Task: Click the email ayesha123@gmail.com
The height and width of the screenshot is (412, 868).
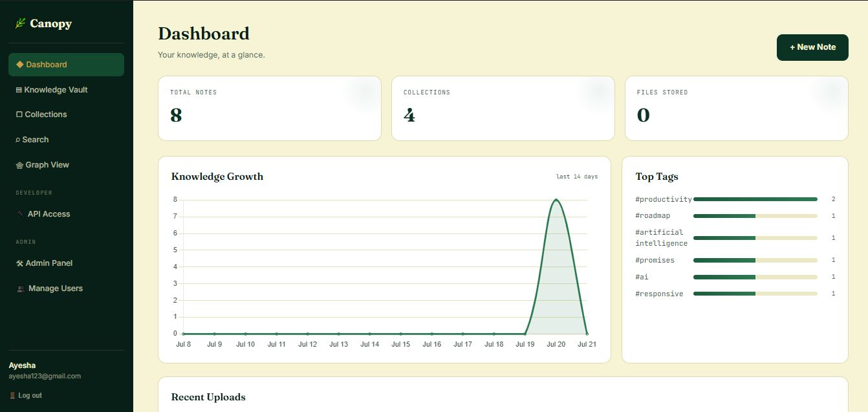Action: [x=45, y=376]
